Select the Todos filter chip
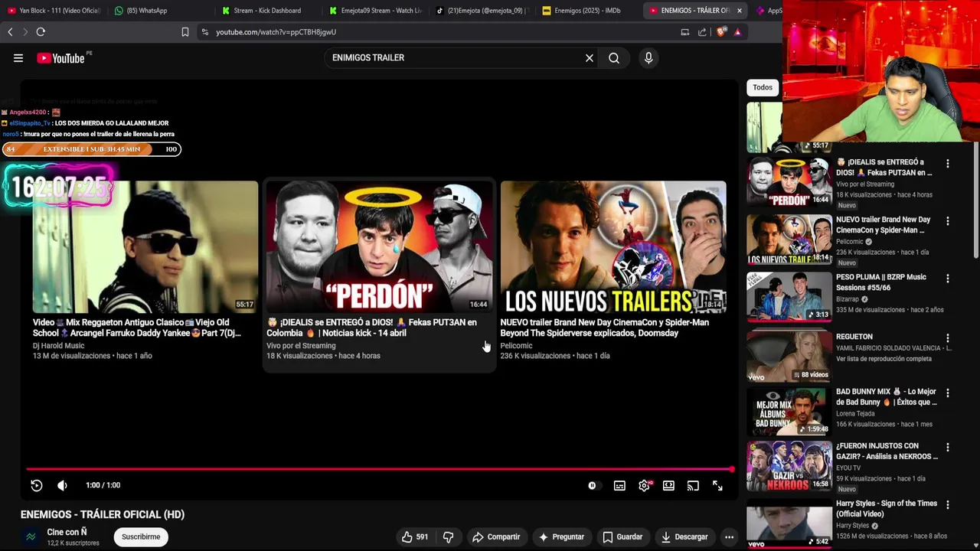This screenshot has height=551, width=980. pyautogui.click(x=763, y=87)
